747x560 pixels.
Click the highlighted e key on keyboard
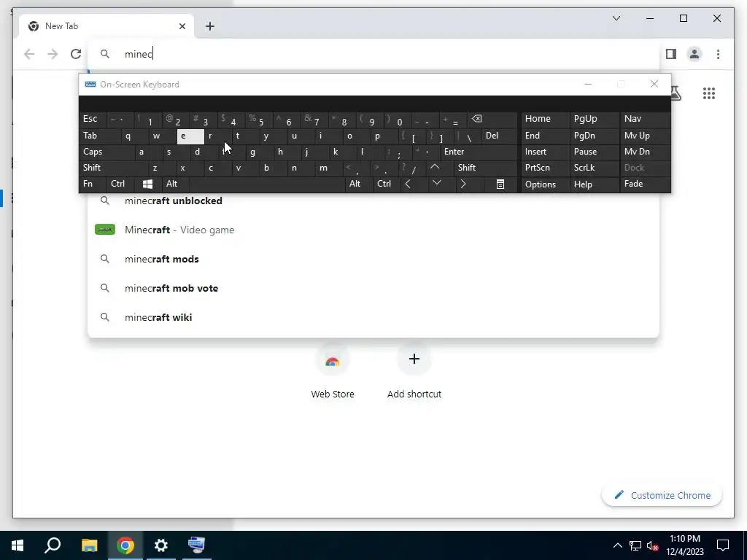(190, 136)
